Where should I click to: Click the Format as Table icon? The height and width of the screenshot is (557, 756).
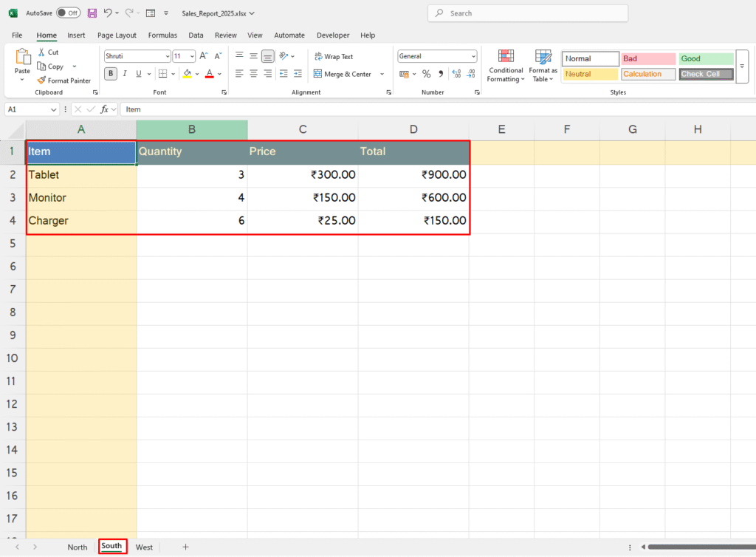[x=543, y=66]
